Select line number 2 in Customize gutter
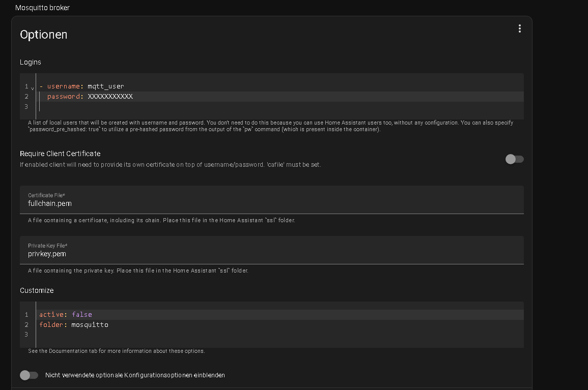Screen dimensions: 588x390 click(26, 325)
